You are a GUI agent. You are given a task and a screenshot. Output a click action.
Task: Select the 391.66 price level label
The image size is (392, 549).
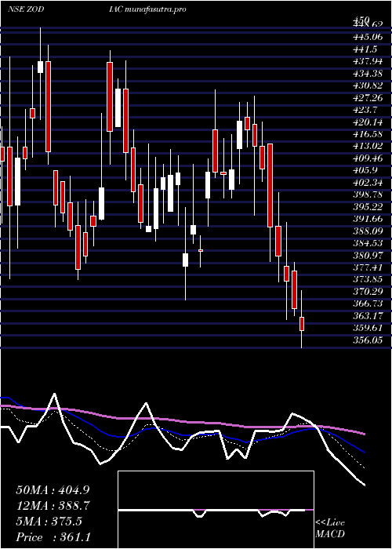(367, 219)
